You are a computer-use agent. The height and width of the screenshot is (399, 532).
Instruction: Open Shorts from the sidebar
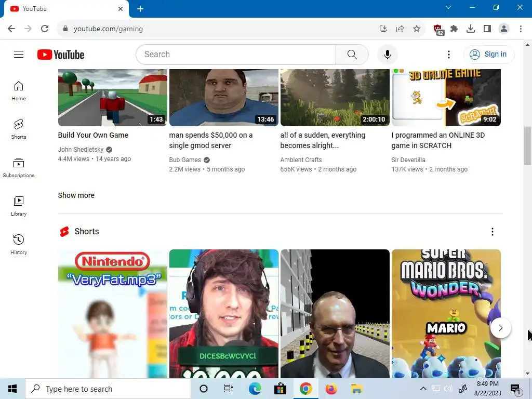click(x=19, y=129)
